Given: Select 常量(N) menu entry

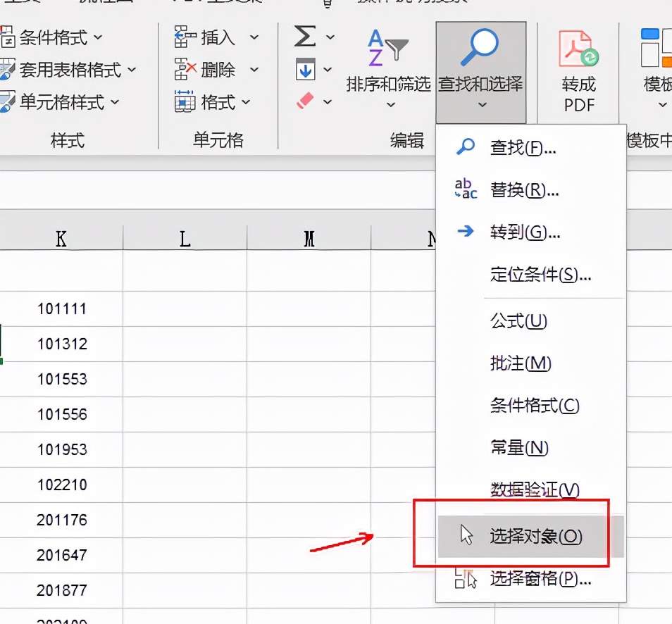Looking at the screenshot, I should (x=530, y=447).
